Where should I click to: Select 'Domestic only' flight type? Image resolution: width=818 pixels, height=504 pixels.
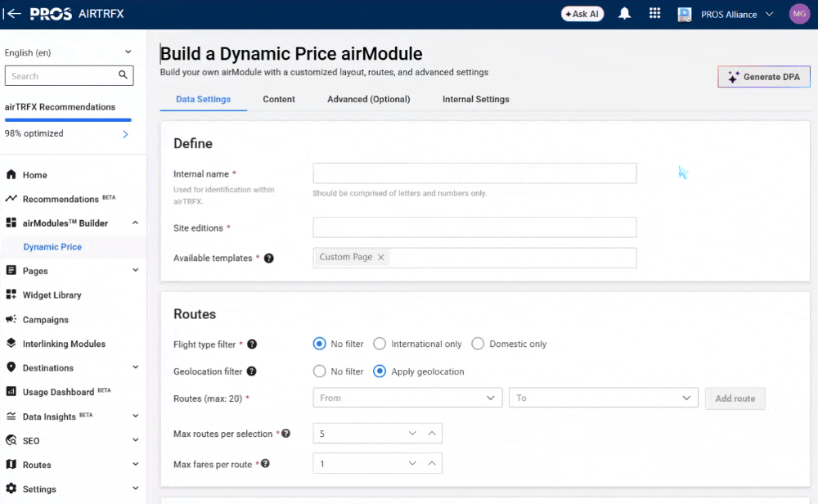coord(478,344)
